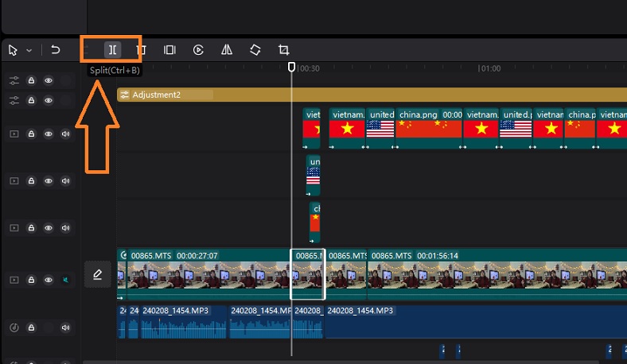The image size is (627, 364).
Task: Toggle visibility of the top flag overlay track
Action: (x=49, y=134)
